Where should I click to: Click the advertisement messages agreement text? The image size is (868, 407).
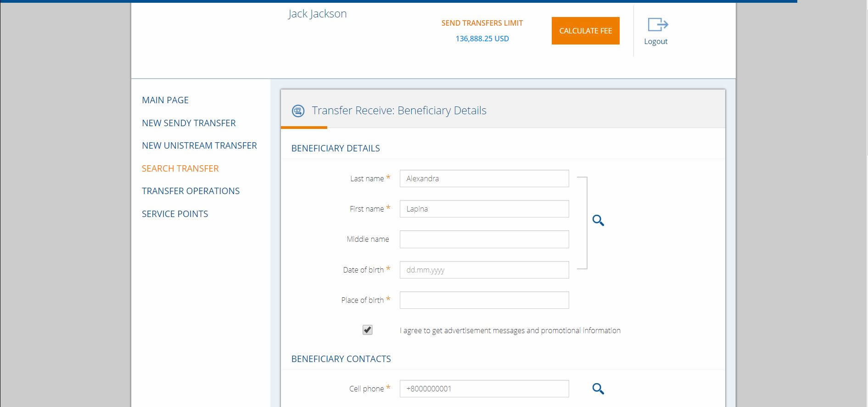(x=510, y=330)
